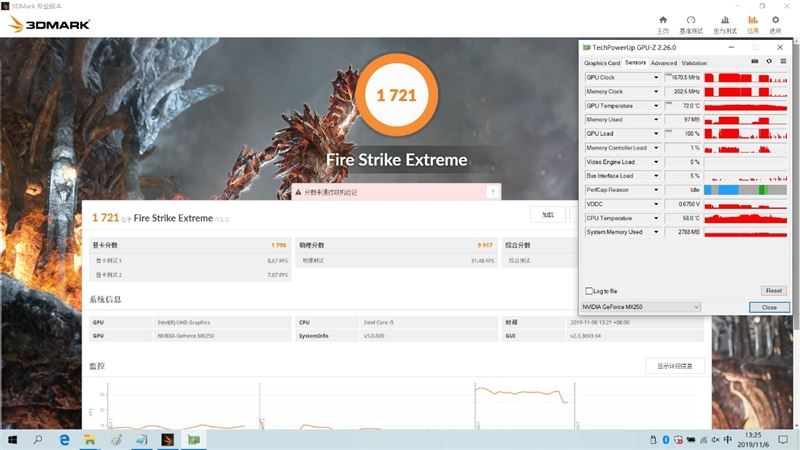The image size is (800, 450).
Task: Click the Close button in GPU-Z
Action: pyautogui.click(x=769, y=307)
